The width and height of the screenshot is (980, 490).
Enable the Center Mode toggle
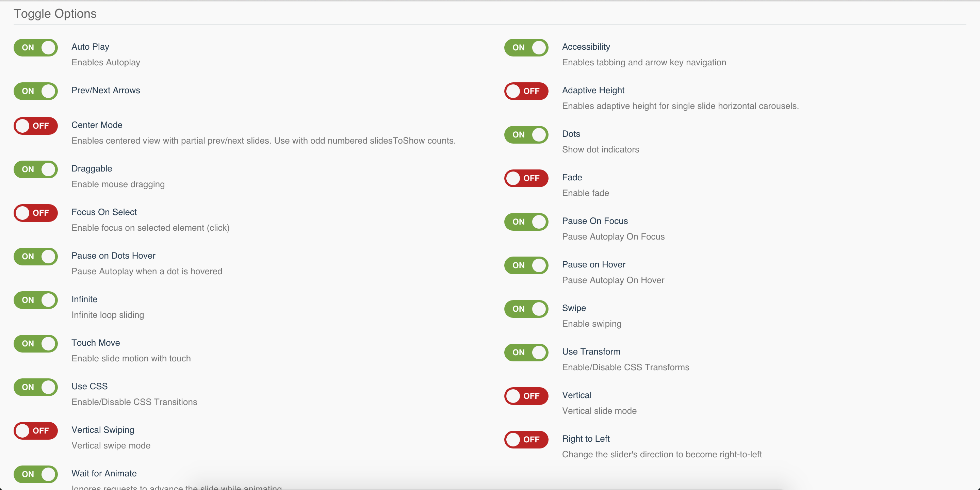(x=35, y=126)
